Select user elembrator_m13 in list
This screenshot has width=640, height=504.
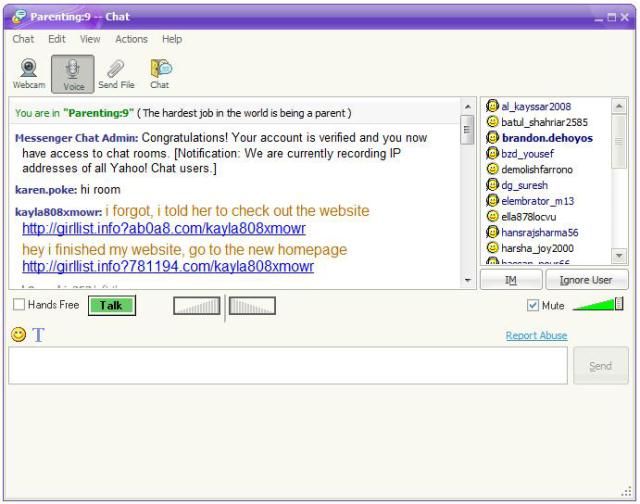click(x=538, y=201)
